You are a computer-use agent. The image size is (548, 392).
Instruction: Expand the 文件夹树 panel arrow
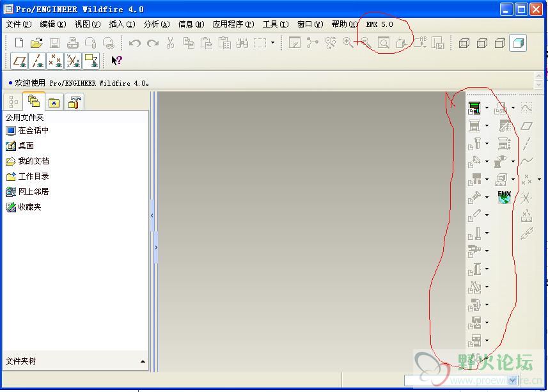coord(143,361)
